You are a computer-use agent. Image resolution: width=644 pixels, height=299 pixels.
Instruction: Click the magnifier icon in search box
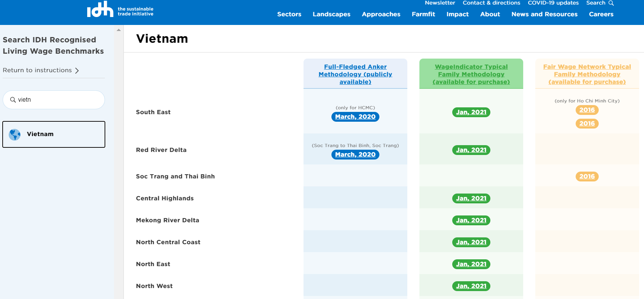pyautogui.click(x=13, y=100)
